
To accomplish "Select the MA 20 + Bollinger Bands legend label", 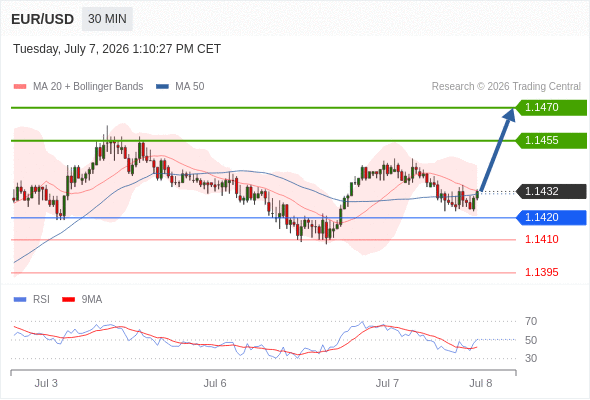I will coord(88,87).
